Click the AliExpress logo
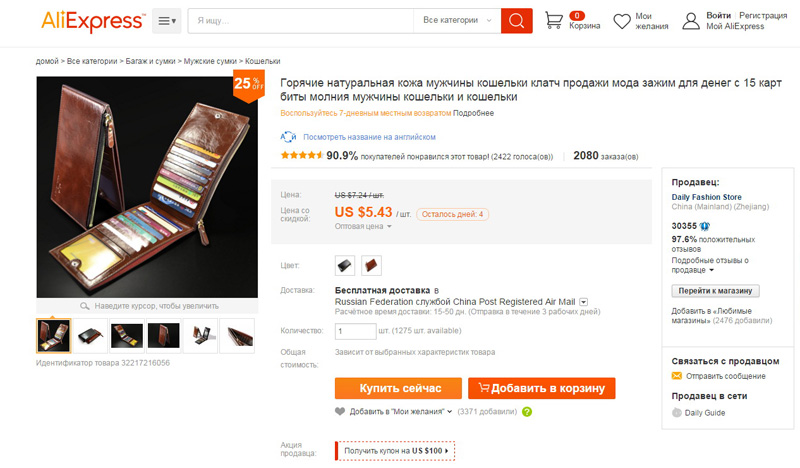The image size is (800, 468). pyautogui.click(x=93, y=21)
